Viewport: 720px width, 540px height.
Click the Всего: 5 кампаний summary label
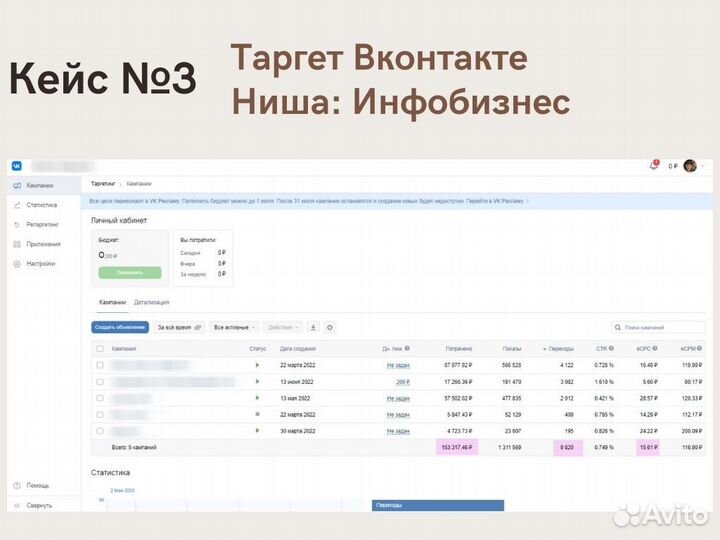pyautogui.click(x=134, y=447)
